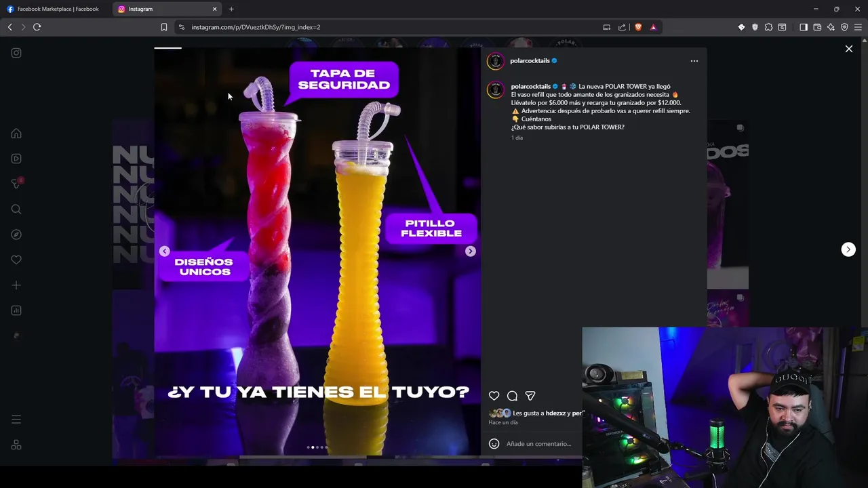This screenshot has height=488, width=868.
Task: Close the post overlay with X
Action: click(x=849, y=49)
